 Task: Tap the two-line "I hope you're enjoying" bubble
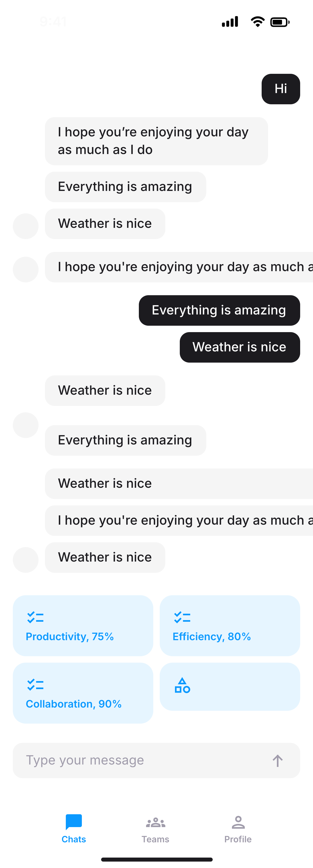pyautogui.click(x=156, y=141)
